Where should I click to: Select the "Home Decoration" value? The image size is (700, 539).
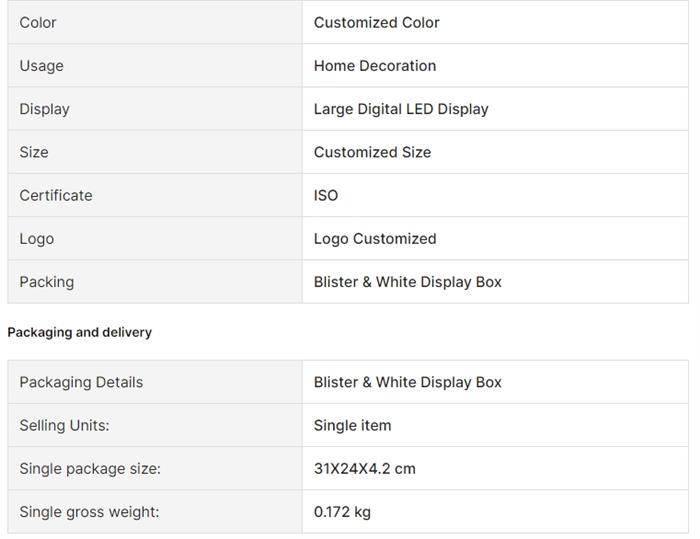point(374,66)
